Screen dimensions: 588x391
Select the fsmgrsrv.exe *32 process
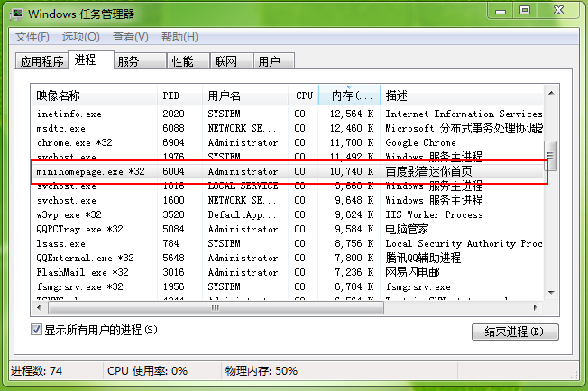288,286
